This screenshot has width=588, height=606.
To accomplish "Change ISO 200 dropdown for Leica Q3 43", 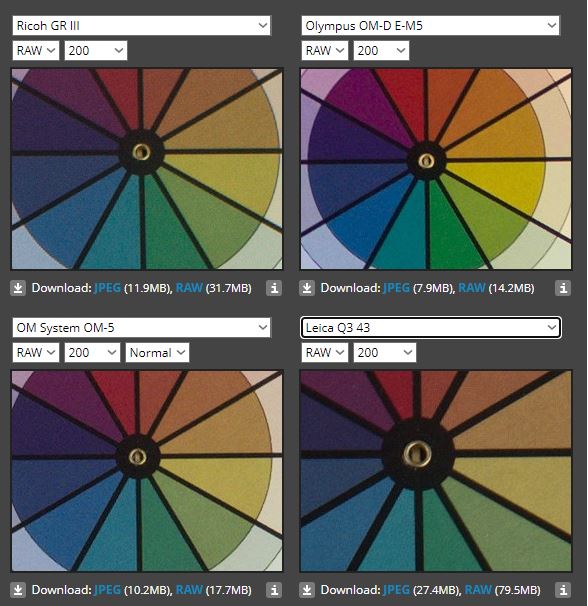I will click(385, 352).
